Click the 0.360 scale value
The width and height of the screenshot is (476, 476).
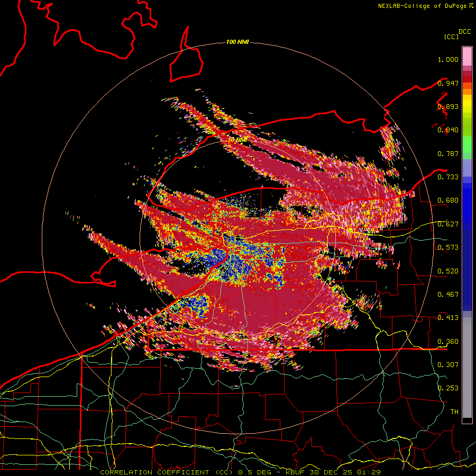pos(448,342)
